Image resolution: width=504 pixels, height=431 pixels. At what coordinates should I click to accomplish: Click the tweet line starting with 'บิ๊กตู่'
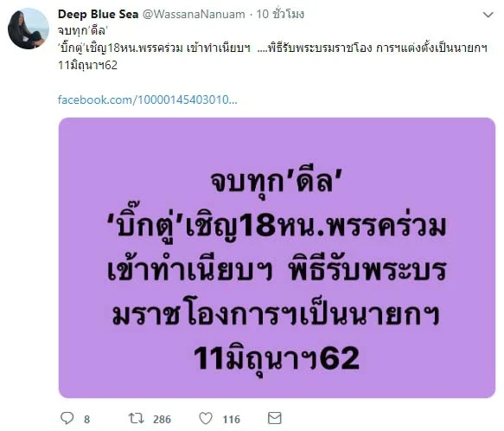point(272,48)
